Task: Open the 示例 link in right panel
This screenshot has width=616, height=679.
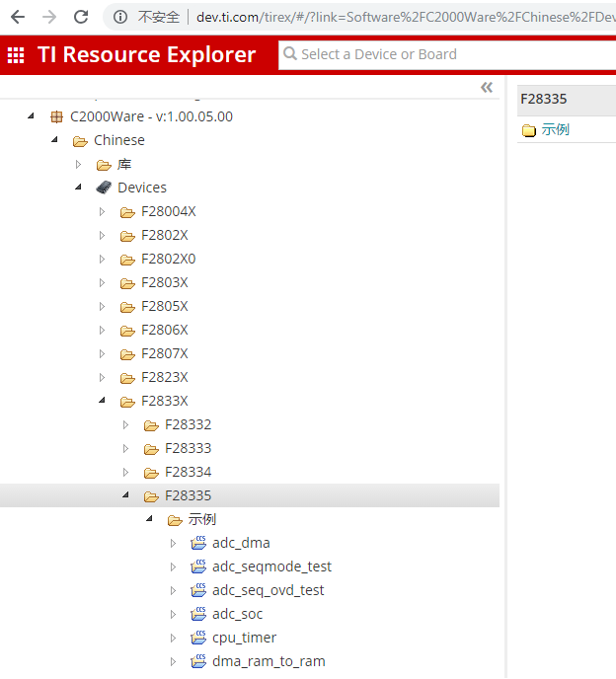Action: [x=556, y=129]
